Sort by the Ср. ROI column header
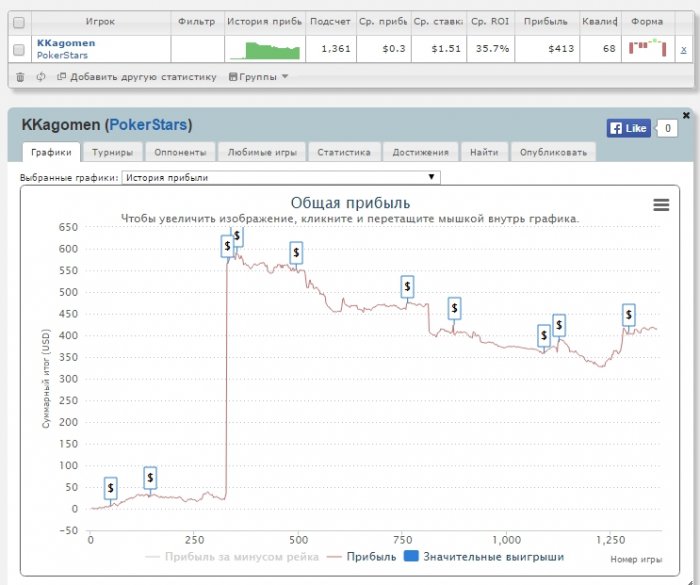This screenshot has height=585, width=700. coord(490,21)
